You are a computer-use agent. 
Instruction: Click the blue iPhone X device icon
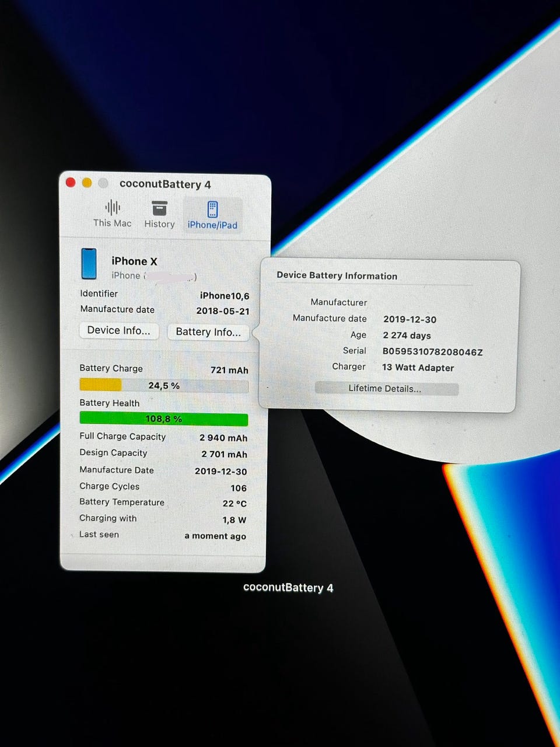(89, 264)
